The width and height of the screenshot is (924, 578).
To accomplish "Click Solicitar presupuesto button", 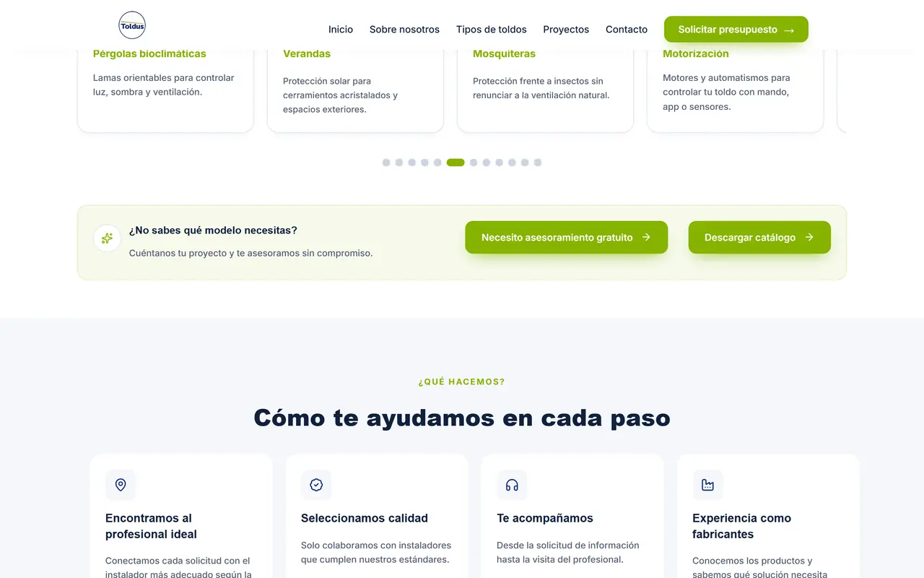I will coord(736,30).
